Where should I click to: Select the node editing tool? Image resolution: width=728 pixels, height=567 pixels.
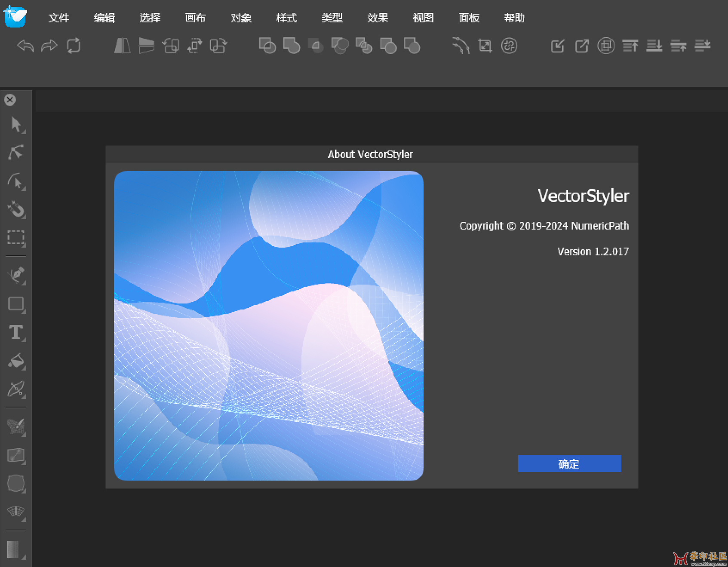point(16,152)
